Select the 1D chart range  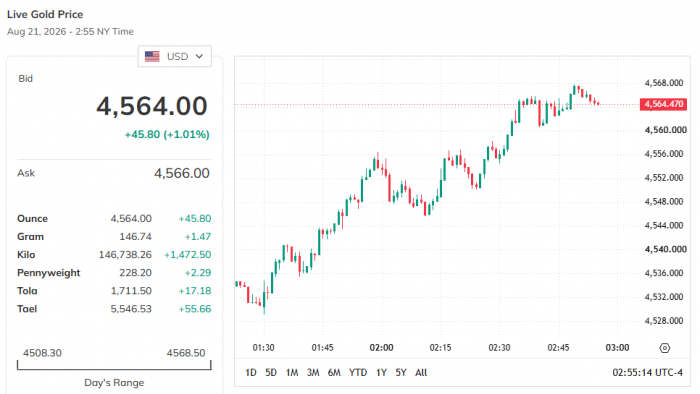coord(251,373)
